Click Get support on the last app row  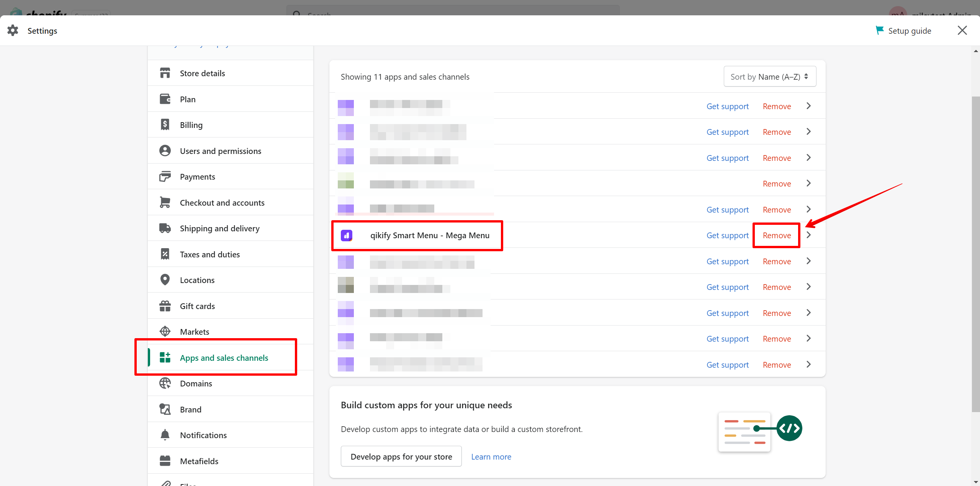tap(728, 365)
